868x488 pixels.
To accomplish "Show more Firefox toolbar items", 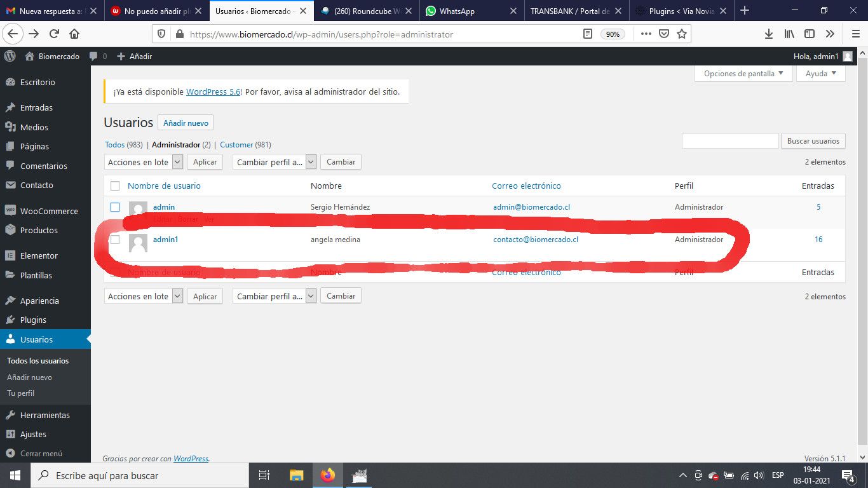I will pyautogui.click(x=830, y=34).
